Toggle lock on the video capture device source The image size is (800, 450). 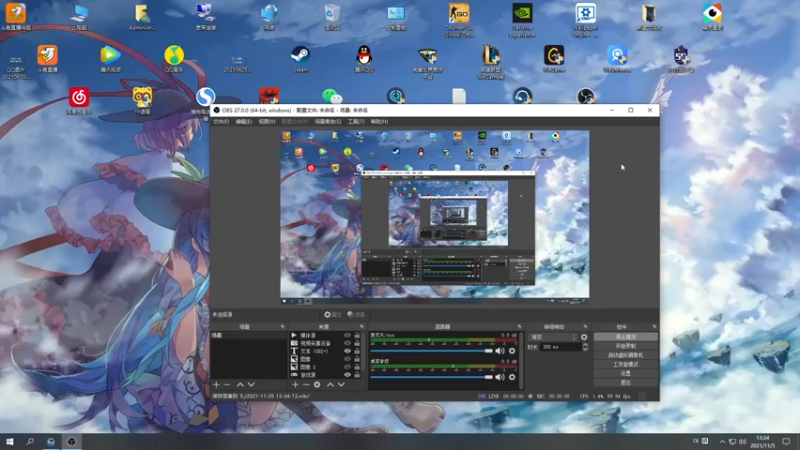click(x=357, y=344)
